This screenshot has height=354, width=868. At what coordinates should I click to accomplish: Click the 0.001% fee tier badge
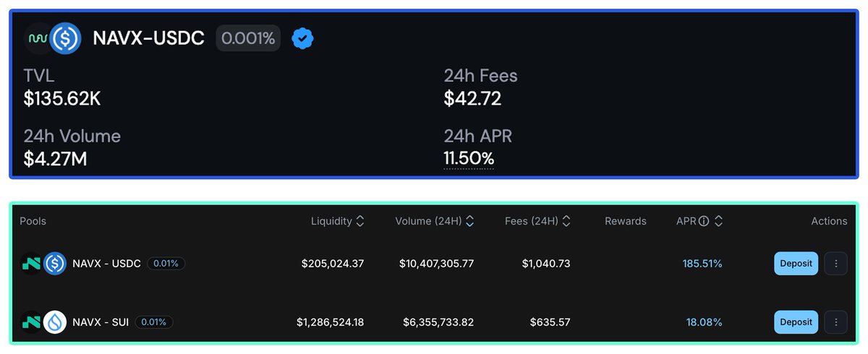tap(248, 38)
